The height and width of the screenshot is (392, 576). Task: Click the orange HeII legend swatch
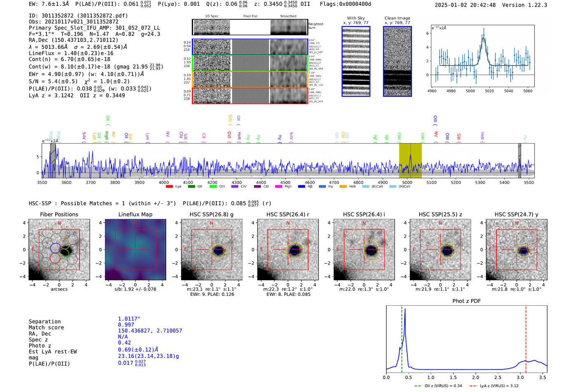[343, 187]
